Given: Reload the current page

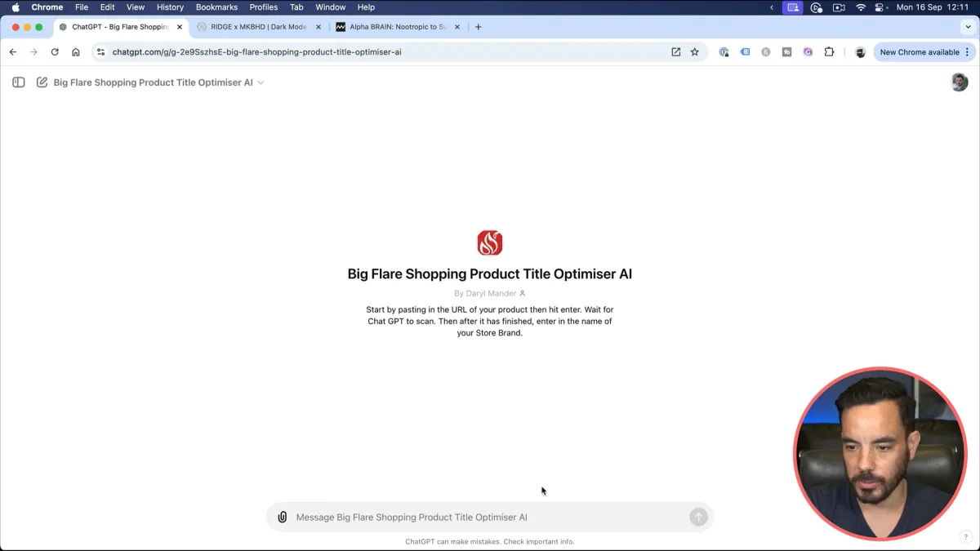Looking at the screenshot, I should 55,51.
